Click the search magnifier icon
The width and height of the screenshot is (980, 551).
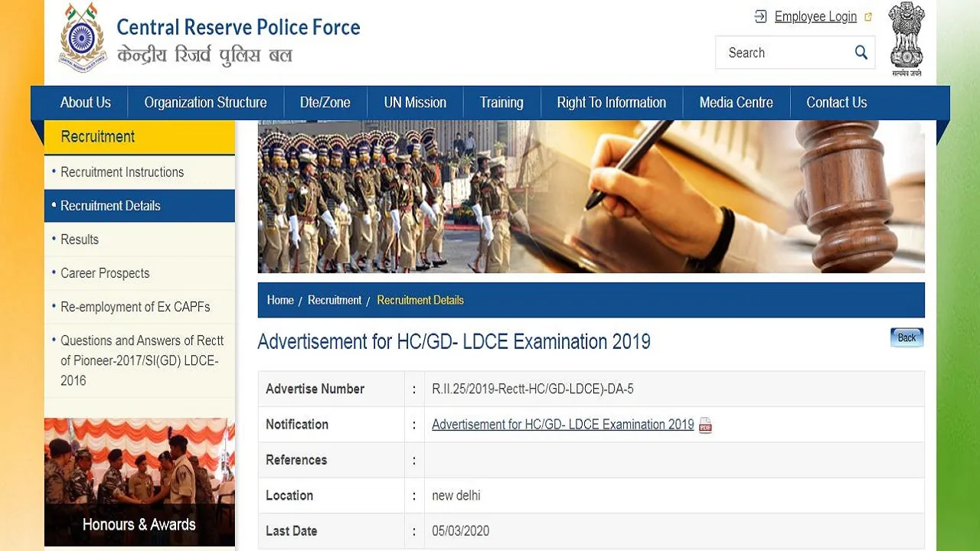[861, 52]
